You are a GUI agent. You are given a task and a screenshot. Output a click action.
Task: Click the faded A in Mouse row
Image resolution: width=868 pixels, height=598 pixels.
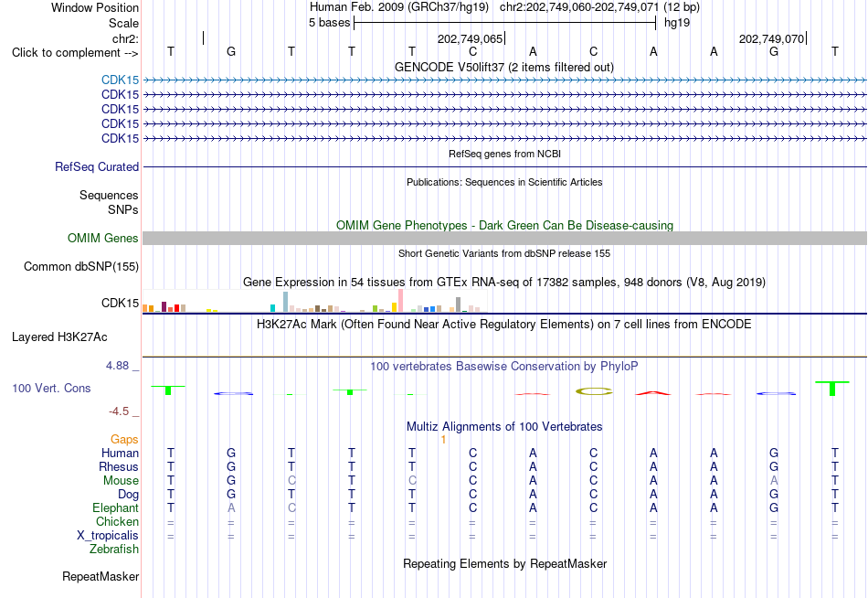774,481
